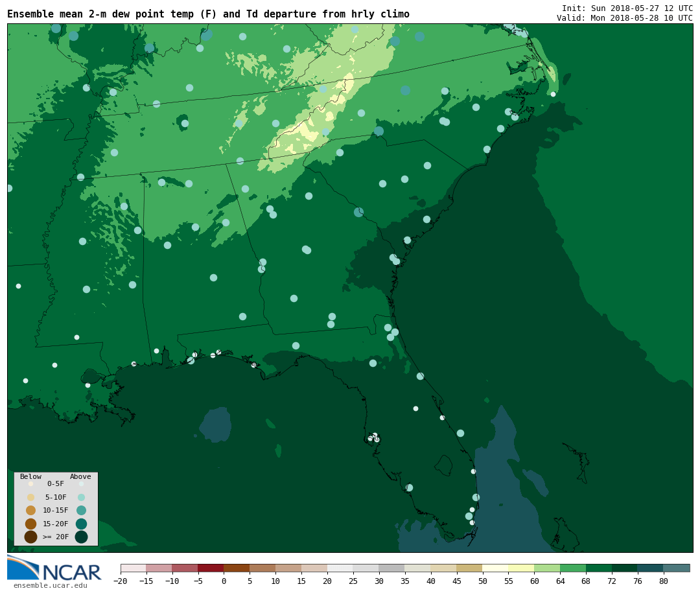Click the NCAR logo
This screenshot has width=700, height=593.
tap(54, 568)
